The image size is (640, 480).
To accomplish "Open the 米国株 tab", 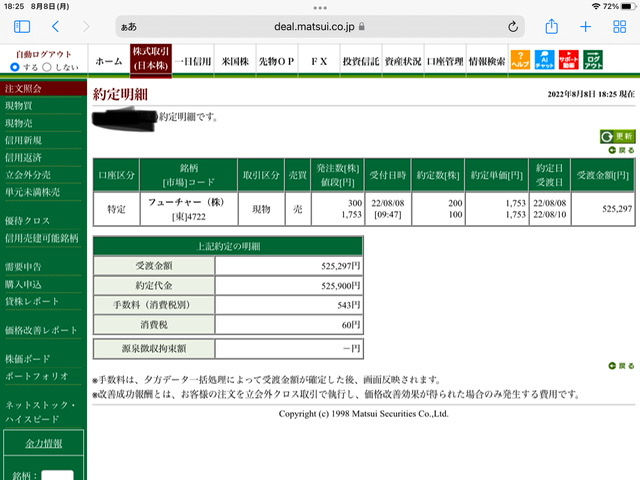I will 235,61.
